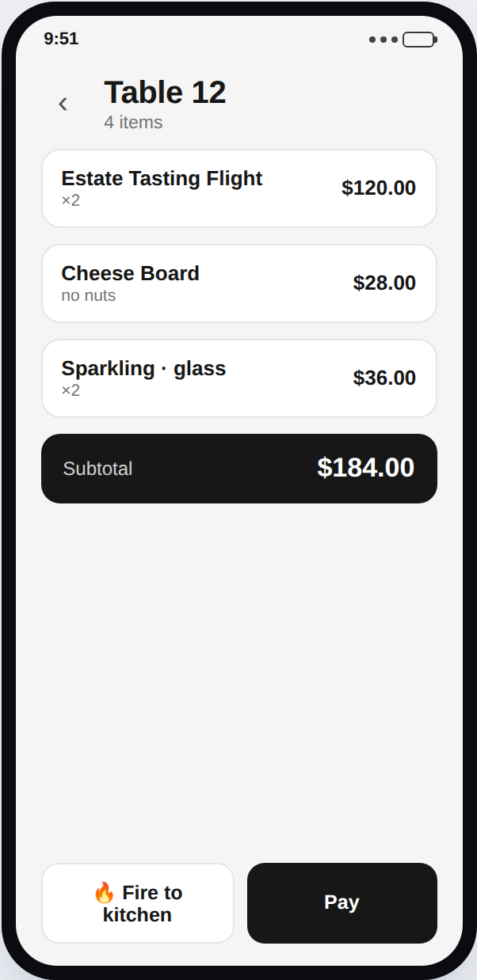Send order with Fire to kitchen button
This screenshot has width=477, height=980.
[x=138, y=903]
